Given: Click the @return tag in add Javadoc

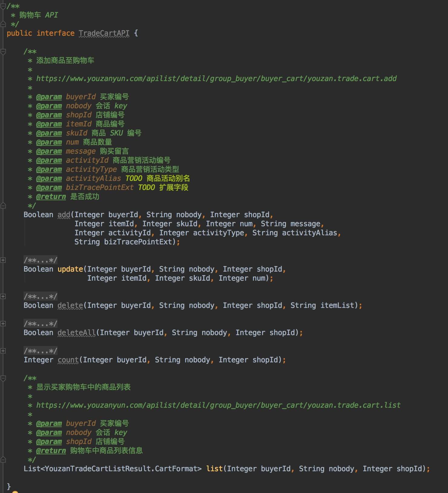Looking at the screenshot, I should point(51,197).
